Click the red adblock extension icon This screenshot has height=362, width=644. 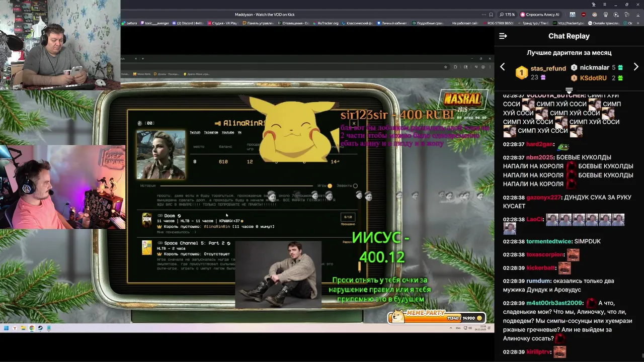[x=583, y=15]
